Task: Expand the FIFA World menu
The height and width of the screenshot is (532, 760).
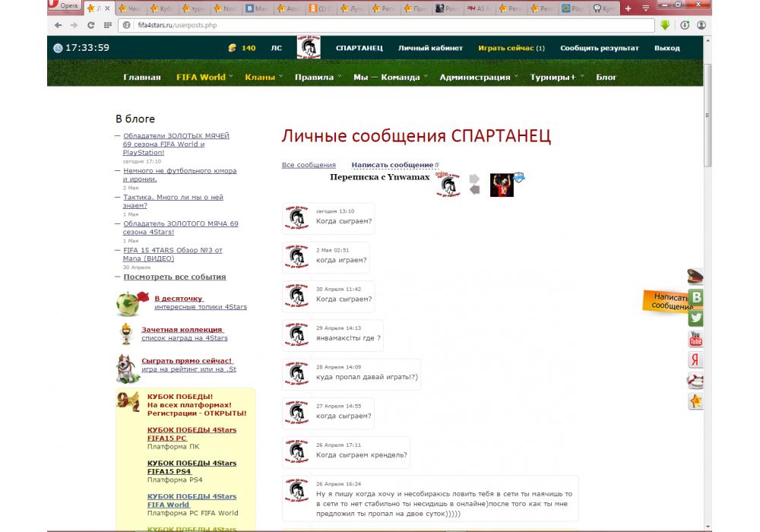Action: click(204, 77)
